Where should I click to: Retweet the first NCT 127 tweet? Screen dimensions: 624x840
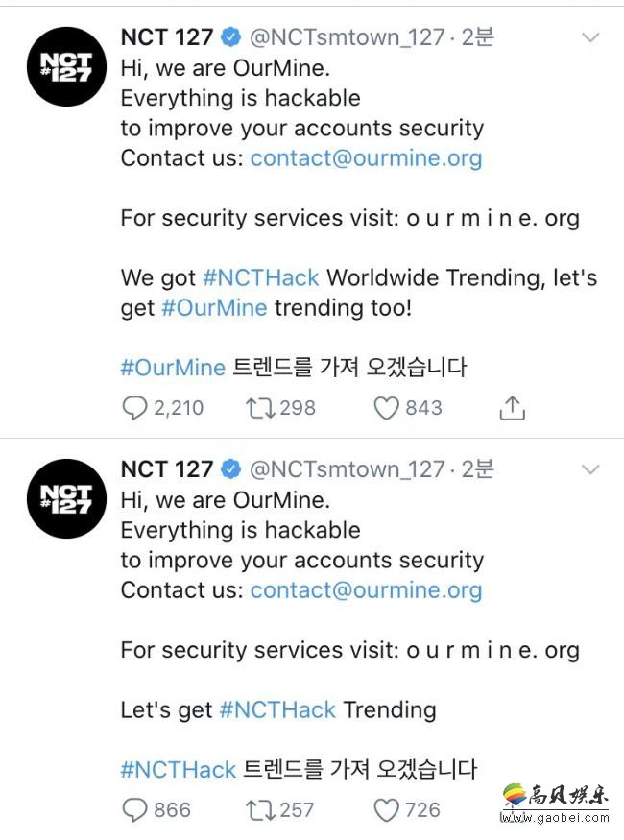pyautogui.click(x=258, y=408)
